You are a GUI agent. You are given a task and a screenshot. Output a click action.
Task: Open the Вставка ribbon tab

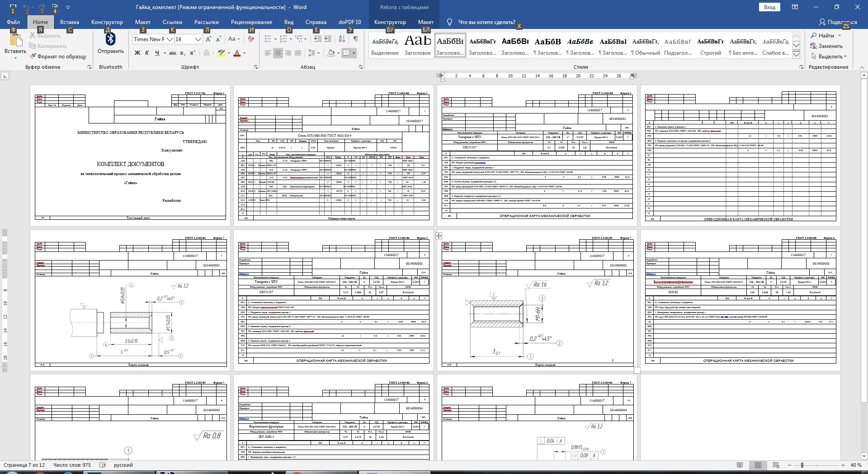pyautogui.click(x=69, y=22)
